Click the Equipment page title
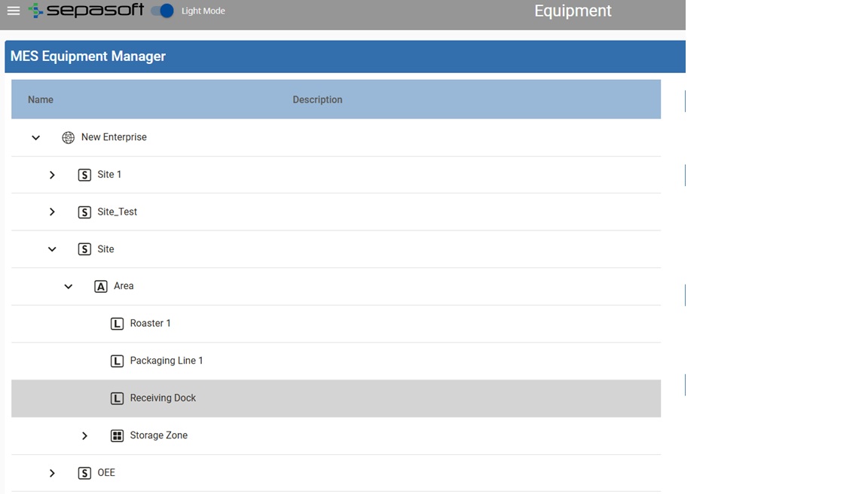This screenshot has height=494, width=868. (x=573, y=11)
